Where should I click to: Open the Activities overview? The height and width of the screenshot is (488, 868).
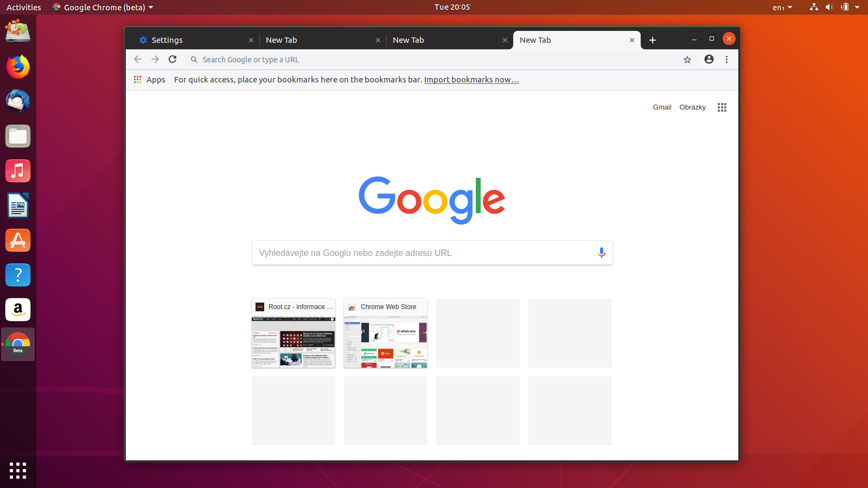pos(24,7)
